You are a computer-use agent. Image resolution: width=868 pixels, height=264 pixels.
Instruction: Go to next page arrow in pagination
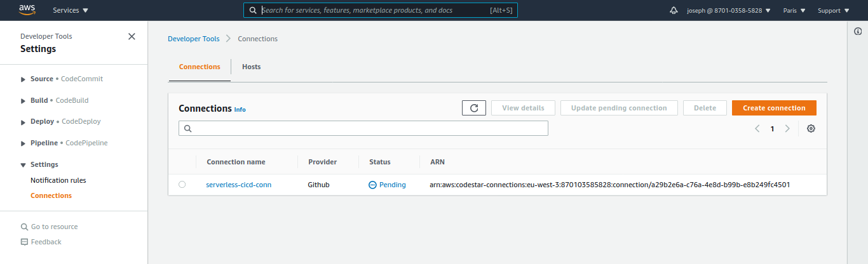click(x=787, y=129)
